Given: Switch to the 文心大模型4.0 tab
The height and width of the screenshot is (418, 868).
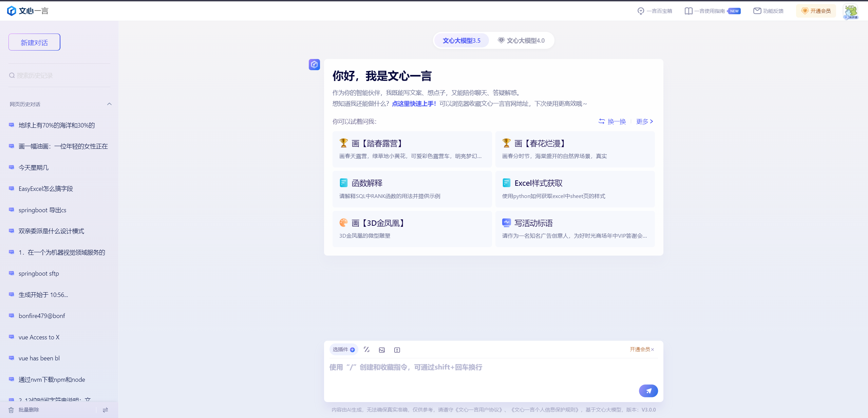Looking at the screenshot, I should pyautogui.click(x=521, y=41).
